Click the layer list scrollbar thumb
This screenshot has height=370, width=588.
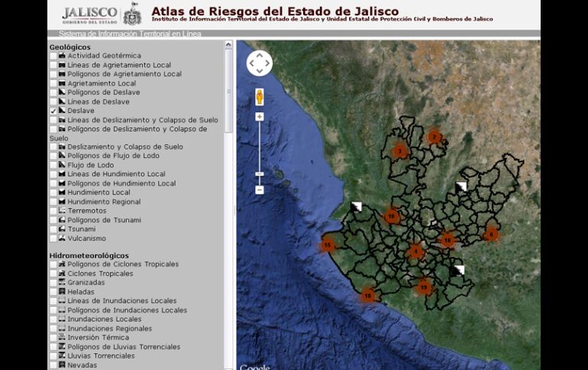(228, 88)
